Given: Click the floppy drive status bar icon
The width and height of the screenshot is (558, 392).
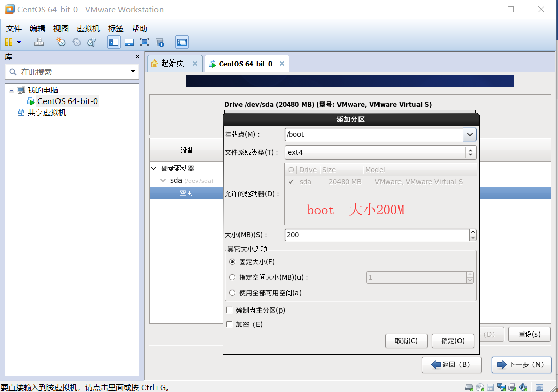Looking at the screenshot, I should (491, 387).
